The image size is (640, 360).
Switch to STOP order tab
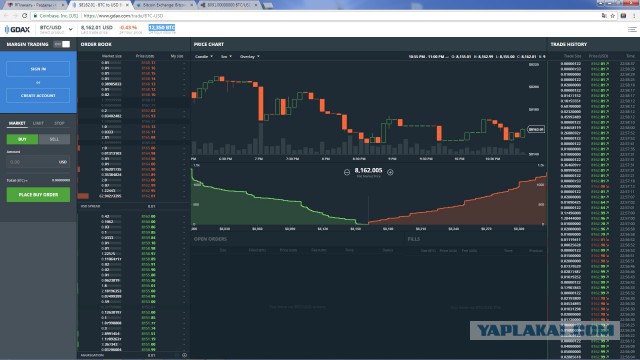[59, 123]
